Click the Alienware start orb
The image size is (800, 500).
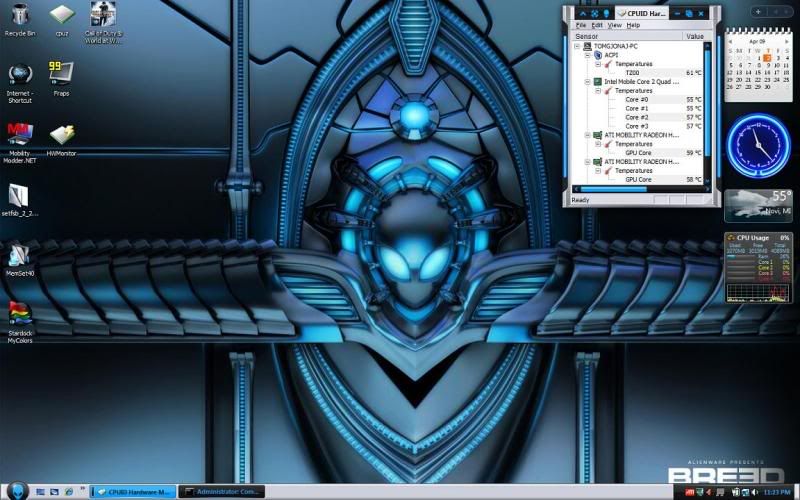click(x=17, y=491)
